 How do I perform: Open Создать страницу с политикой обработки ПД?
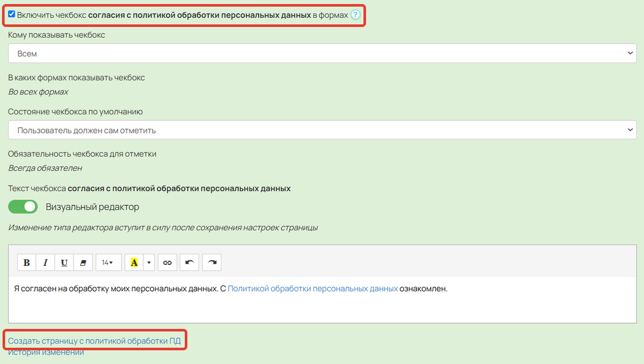point(95,340)
